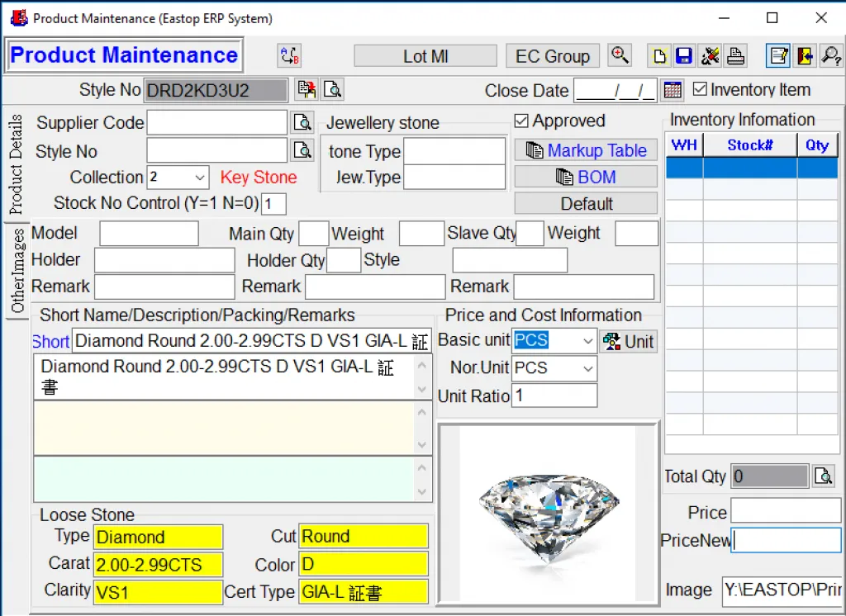
Task: Click the A-to-B rename icon
Action: [x=289, y=56]
